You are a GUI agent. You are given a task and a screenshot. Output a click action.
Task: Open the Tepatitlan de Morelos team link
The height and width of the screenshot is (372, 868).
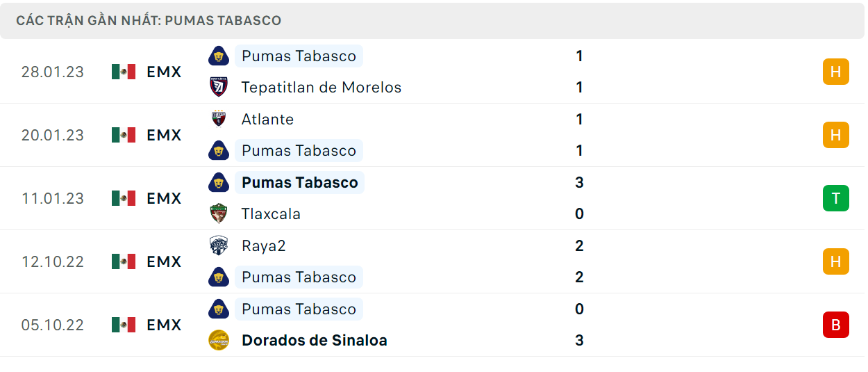322,88
